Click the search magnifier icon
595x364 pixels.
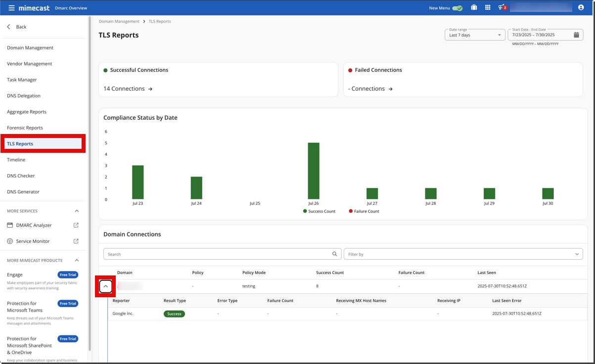pyautogui.click(x=335, y=254)
